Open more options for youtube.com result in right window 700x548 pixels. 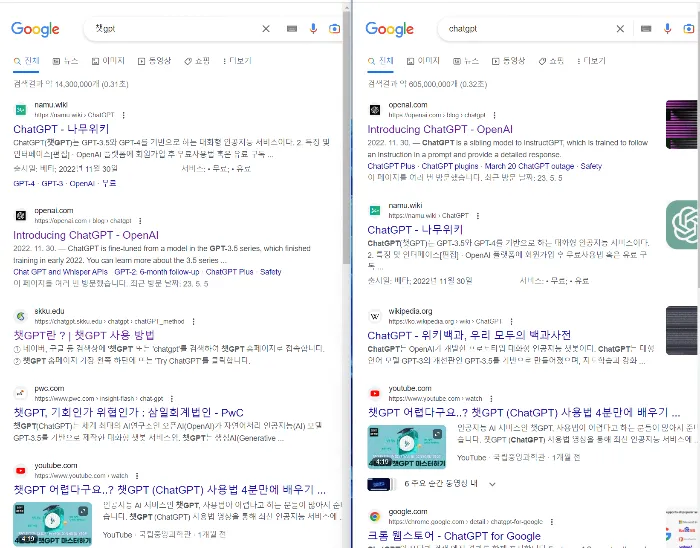491,399
